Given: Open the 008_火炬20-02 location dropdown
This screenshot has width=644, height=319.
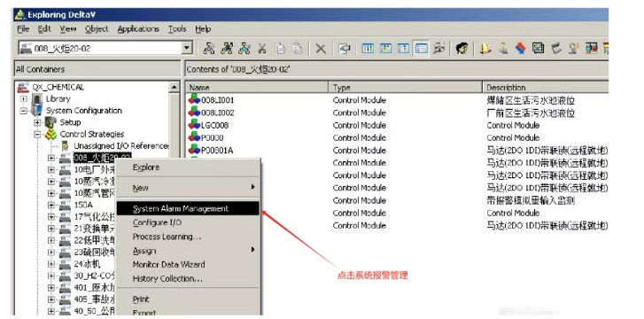Looking at the screenshot, I should [x=187, y=49].
